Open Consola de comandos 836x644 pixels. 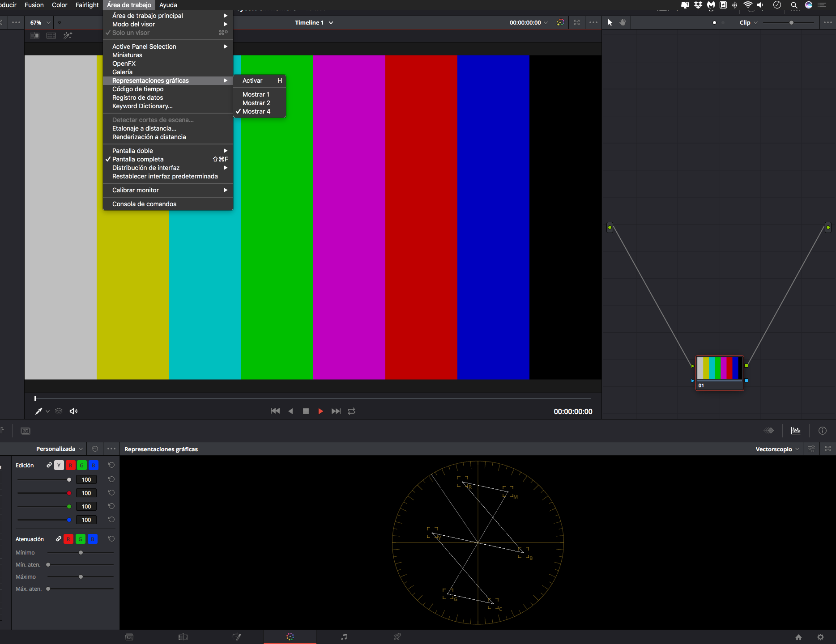(168, 204)
